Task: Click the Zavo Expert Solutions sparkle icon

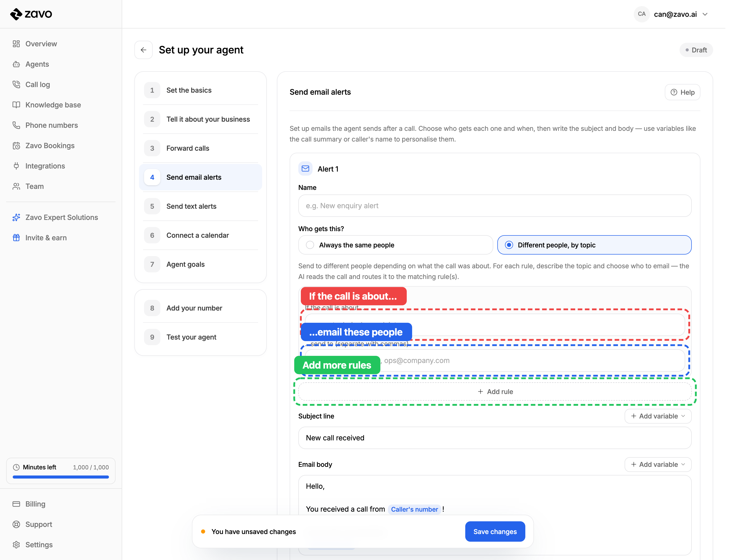Action: point(16,217)
